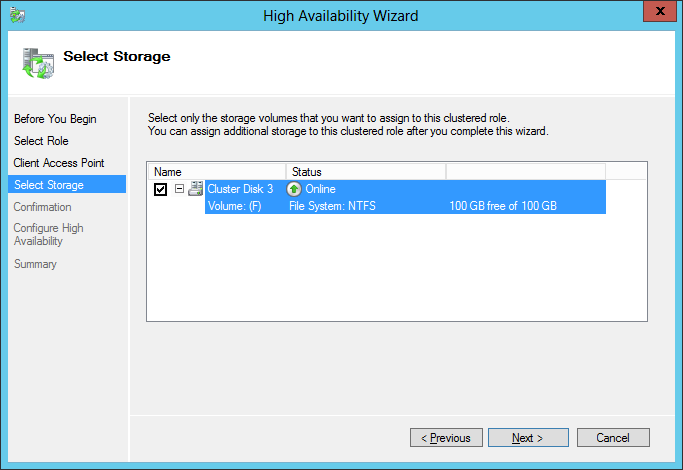Sort by the Name column header
This screenshot has height=470, width=683.
tap(216, 172)
